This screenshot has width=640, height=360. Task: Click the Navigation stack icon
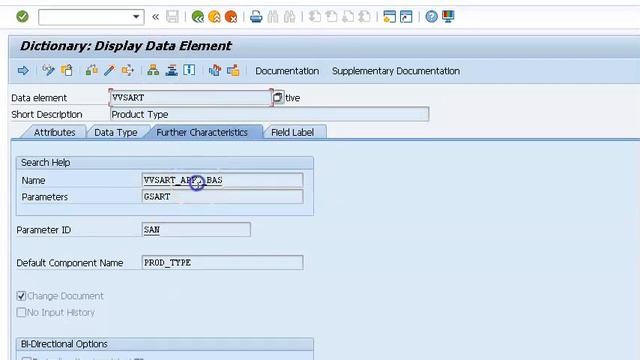[171, 71]
